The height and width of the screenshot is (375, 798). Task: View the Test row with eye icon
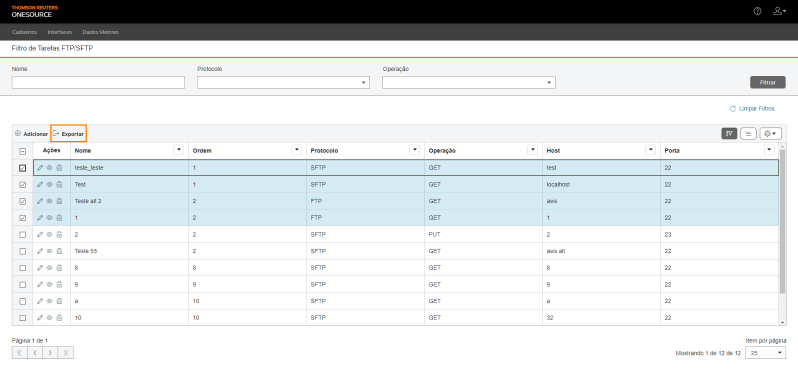(49, 184)
